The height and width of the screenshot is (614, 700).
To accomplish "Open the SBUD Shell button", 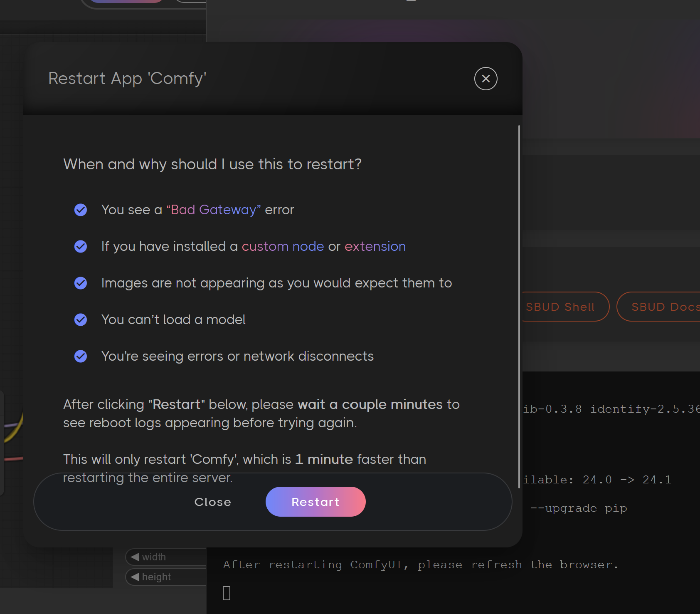I will (565, 307).
